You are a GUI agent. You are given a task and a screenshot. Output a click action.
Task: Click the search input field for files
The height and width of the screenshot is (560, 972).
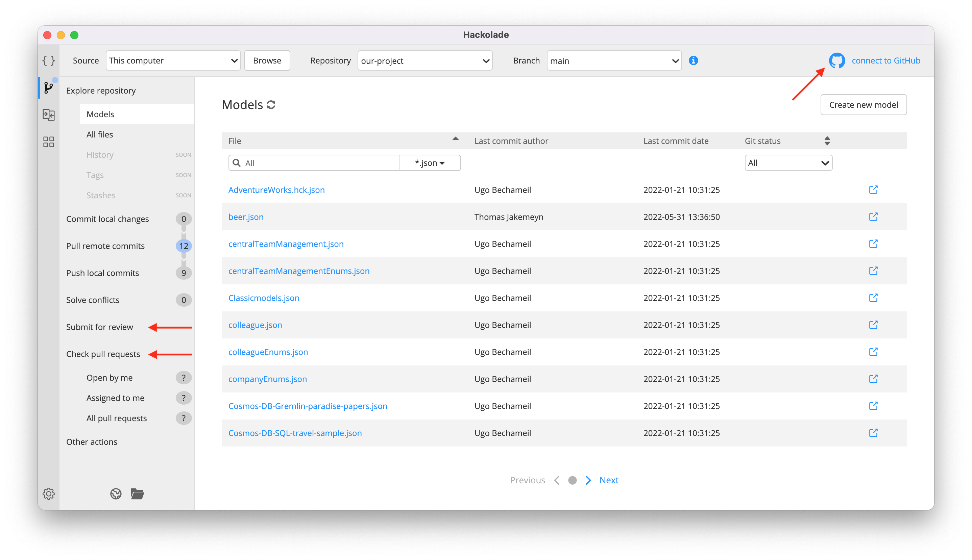314,162
